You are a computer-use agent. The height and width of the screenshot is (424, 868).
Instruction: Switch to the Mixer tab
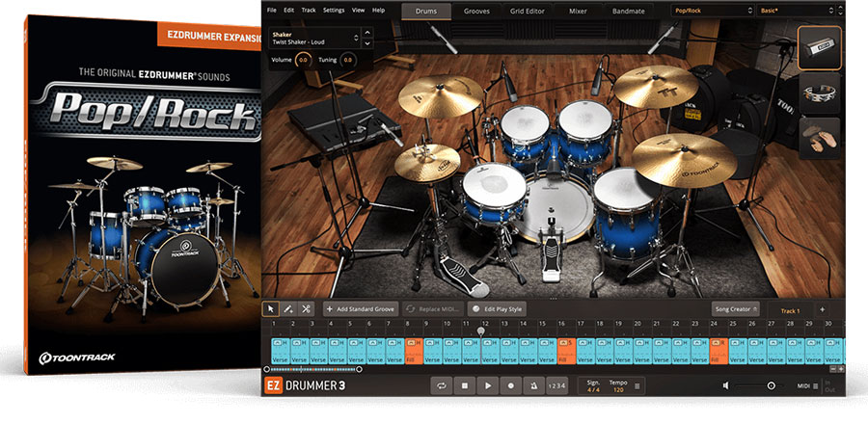(x=579, y=11)
